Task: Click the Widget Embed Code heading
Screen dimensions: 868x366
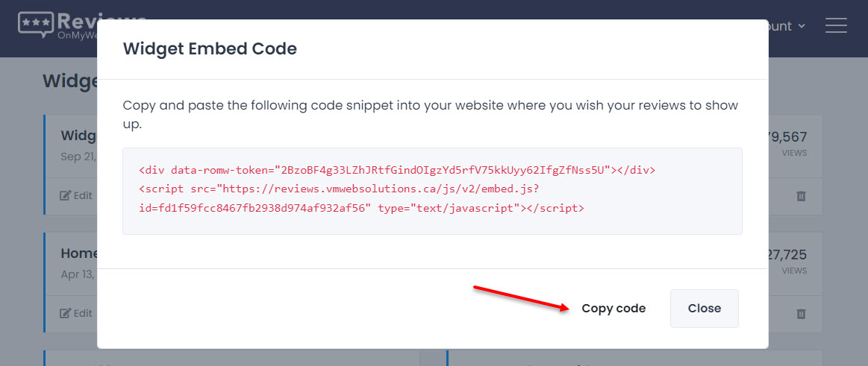Action: tap(210, 48)
